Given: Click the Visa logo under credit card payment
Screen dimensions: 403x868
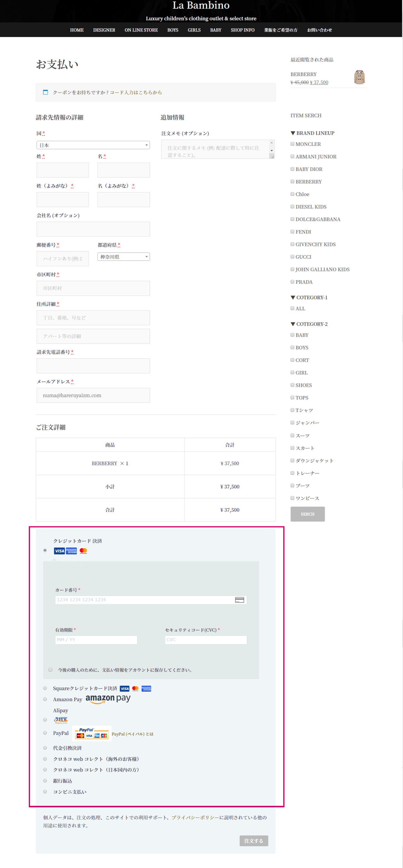Looking at the screenshot, I should point(59,551).
